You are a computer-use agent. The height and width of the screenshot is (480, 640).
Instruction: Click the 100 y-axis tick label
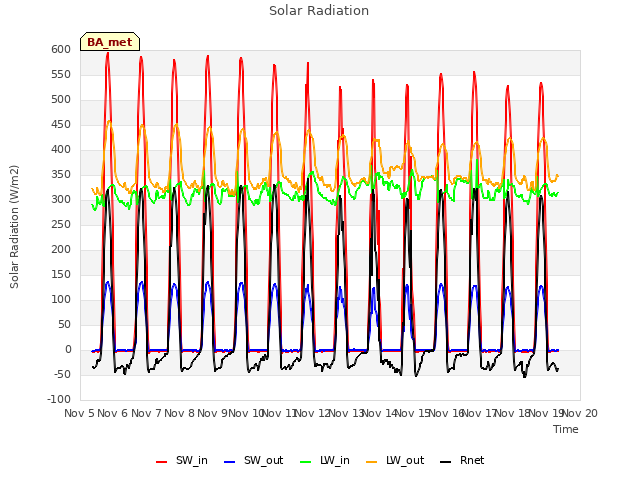pyautogui.click(x=61, y=300)
